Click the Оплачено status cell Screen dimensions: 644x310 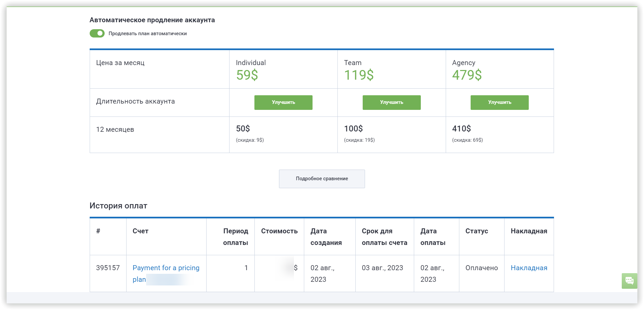pyautogui.click(x=482, y=268)
